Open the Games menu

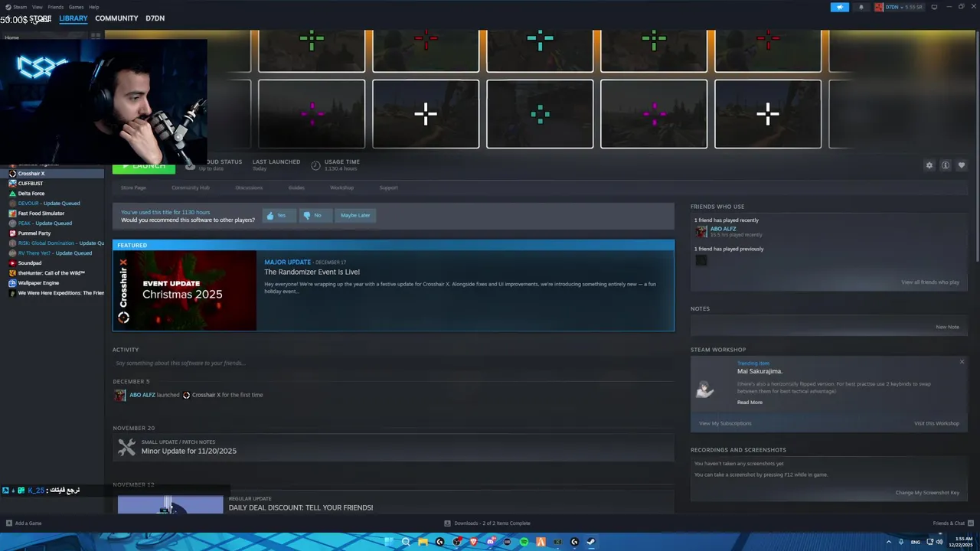[x=76, y=7]
